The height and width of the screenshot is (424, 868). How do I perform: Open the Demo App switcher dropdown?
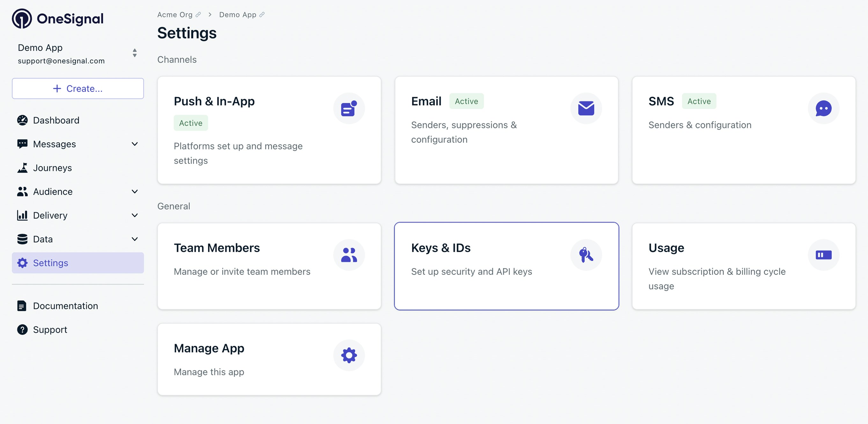[135, 53]
